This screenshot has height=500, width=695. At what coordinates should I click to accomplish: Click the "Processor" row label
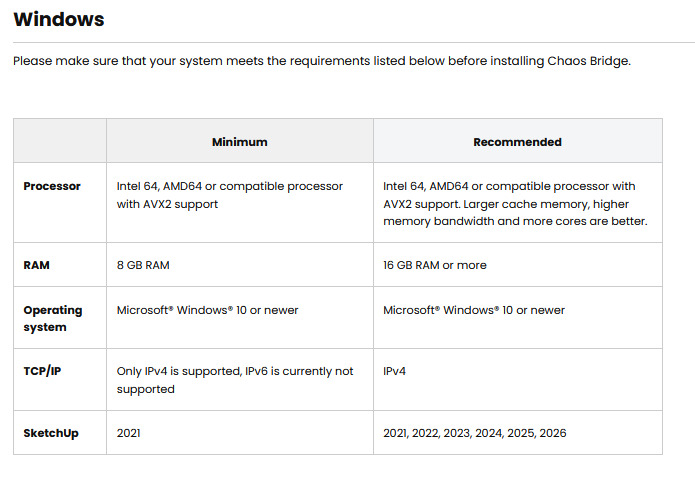click(52, 186)
